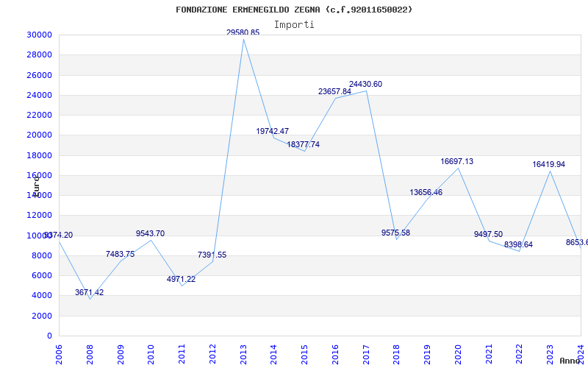
Task: Select the data label 29580.85
Action: pyautogui.click(x=243, y=32)
